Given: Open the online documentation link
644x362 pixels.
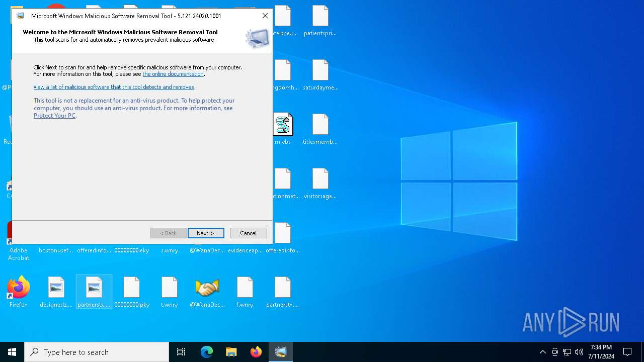Looking at the screenshot, I should pos(173,74).
